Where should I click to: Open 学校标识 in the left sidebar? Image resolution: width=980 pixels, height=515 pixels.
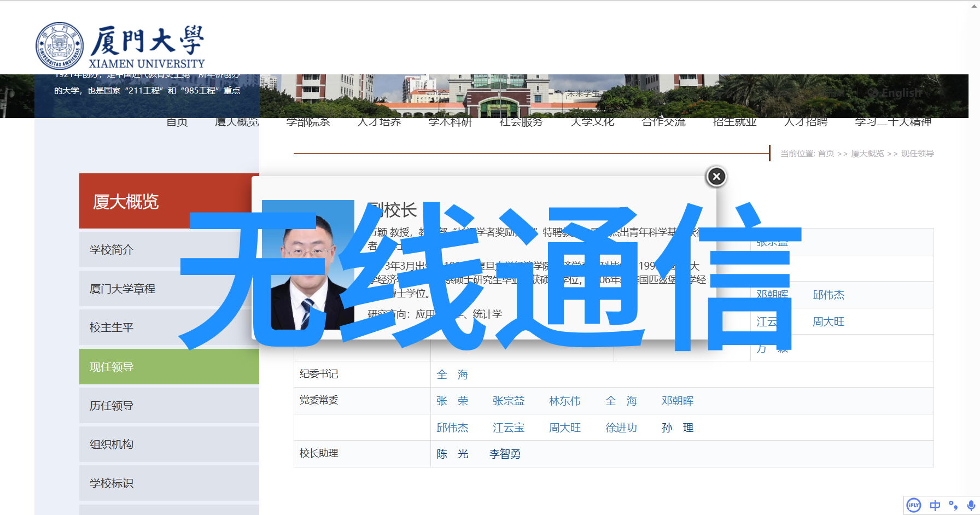(x=169, y=483)
